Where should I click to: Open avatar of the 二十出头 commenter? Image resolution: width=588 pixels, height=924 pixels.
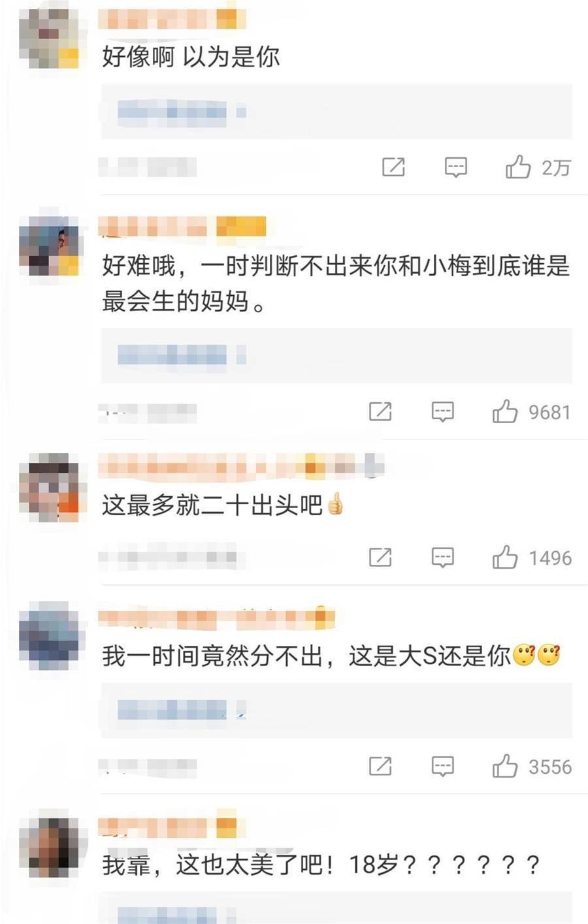click(x=50, y=487)
